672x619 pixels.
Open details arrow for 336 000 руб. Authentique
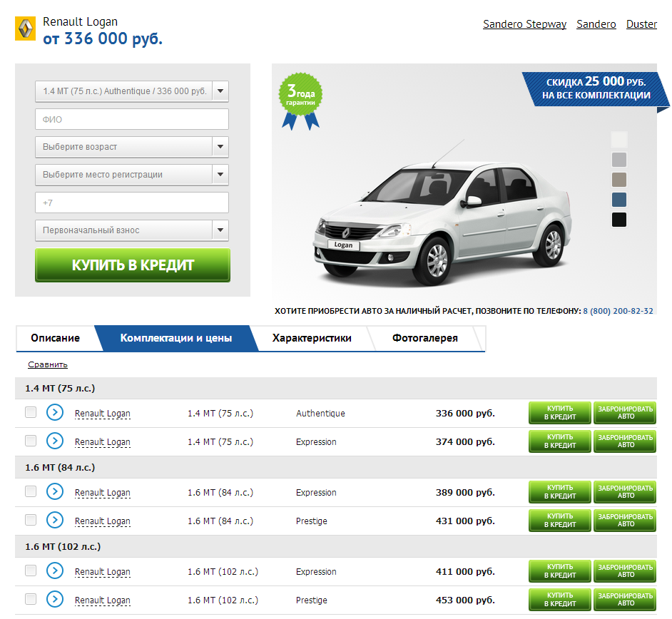pos(55,412)
